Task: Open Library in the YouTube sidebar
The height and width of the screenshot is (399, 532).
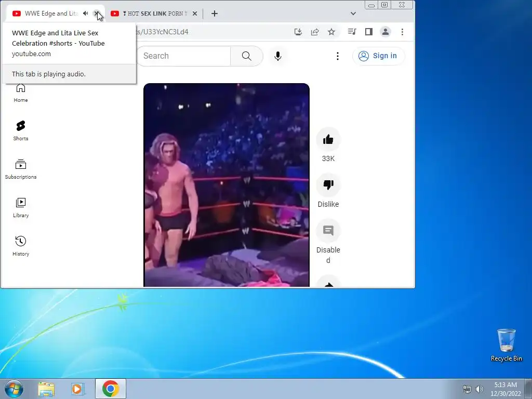Action: [21, 208]
